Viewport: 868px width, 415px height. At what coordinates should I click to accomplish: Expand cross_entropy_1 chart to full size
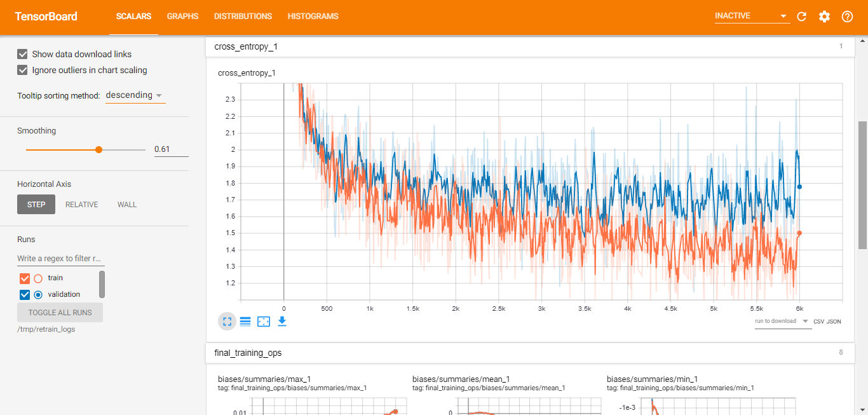pyautogui.click(x=227, y=322)
